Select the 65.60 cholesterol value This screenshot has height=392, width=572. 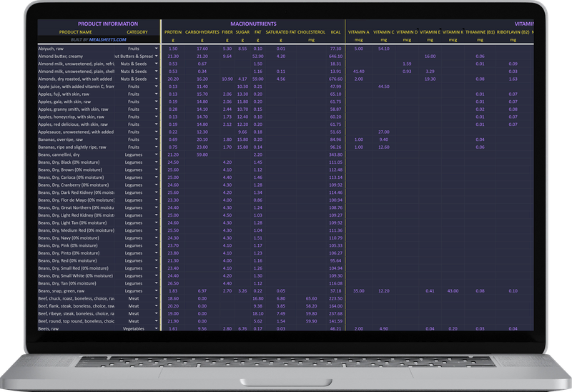pyautogui.click(x=311, y=298)
